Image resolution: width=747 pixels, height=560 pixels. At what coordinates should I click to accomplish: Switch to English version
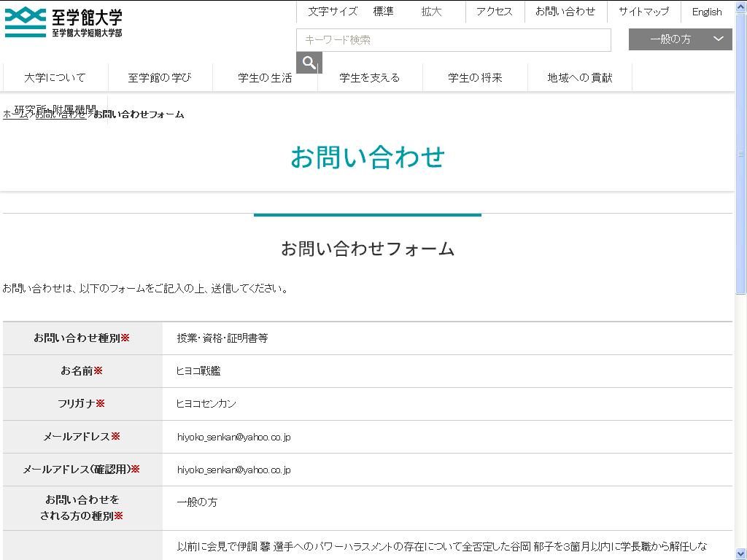coord(706,12)
